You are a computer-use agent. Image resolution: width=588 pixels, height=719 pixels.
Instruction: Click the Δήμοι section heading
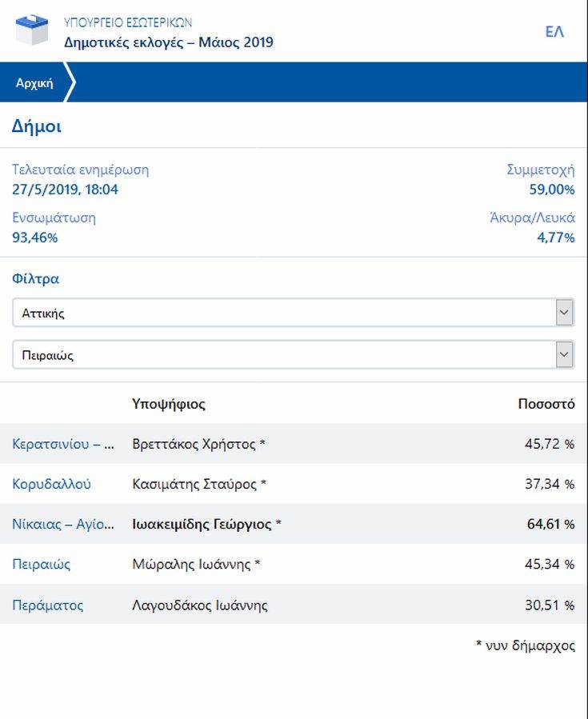36,126
